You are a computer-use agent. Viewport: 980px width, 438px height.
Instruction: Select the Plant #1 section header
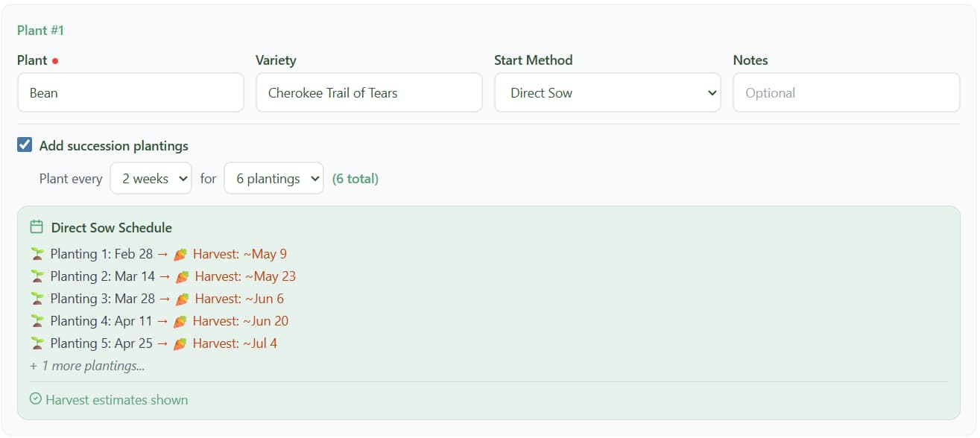pos(39,30)
